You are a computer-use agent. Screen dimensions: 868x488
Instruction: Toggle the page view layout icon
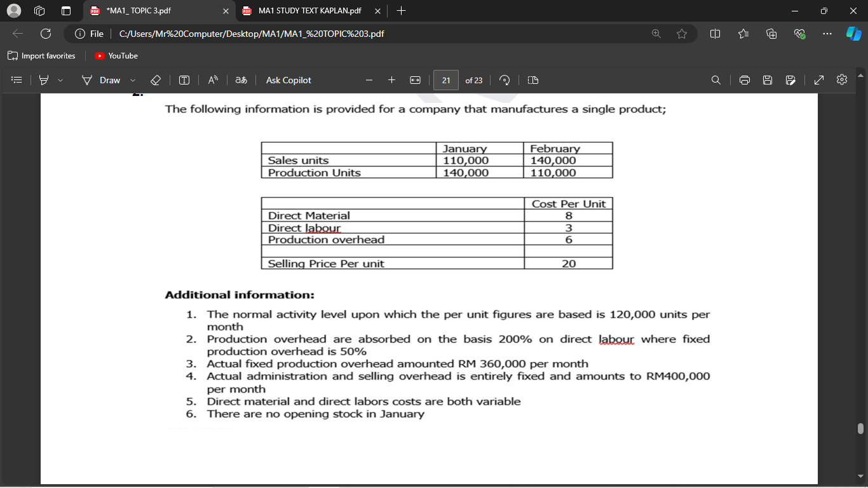pos(533,80)
